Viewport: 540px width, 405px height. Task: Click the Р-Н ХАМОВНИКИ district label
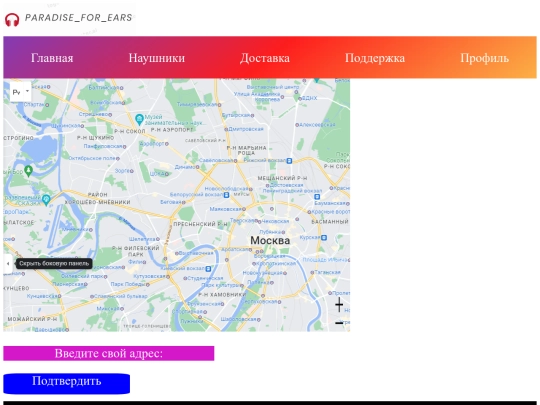pos(222,294)
